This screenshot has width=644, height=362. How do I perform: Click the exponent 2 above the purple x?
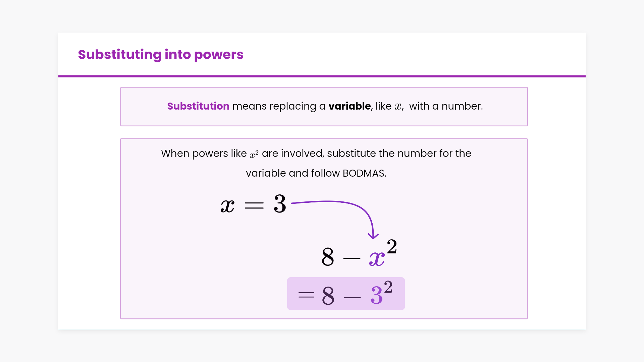[392, 247]
